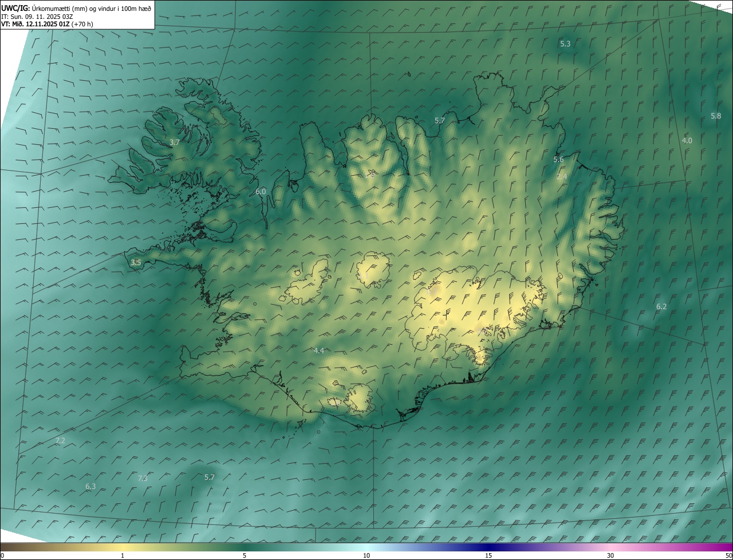Viewport: 733px width, 560px height.
Task: Click the 5 tick label on colour scale
Action: (x=245, y=555)
